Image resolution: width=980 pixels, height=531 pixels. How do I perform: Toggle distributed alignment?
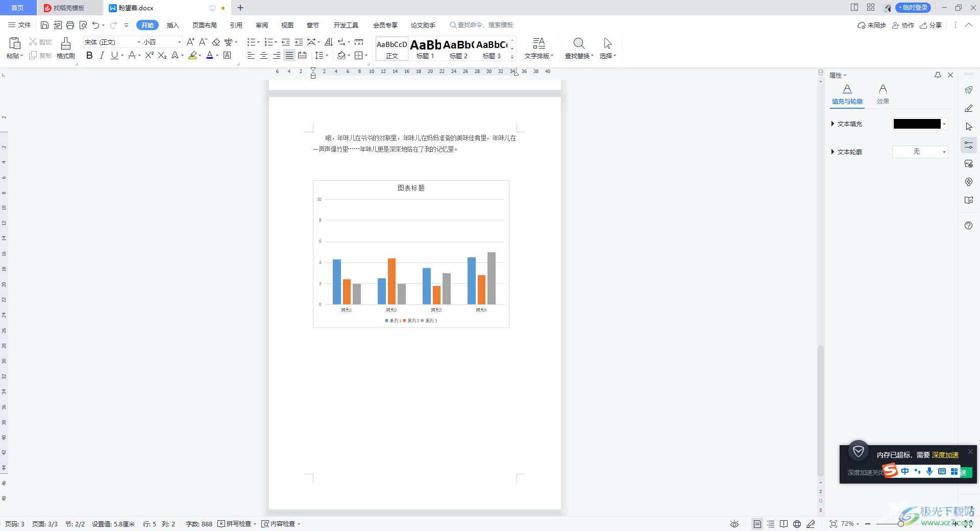pos(302,55)
